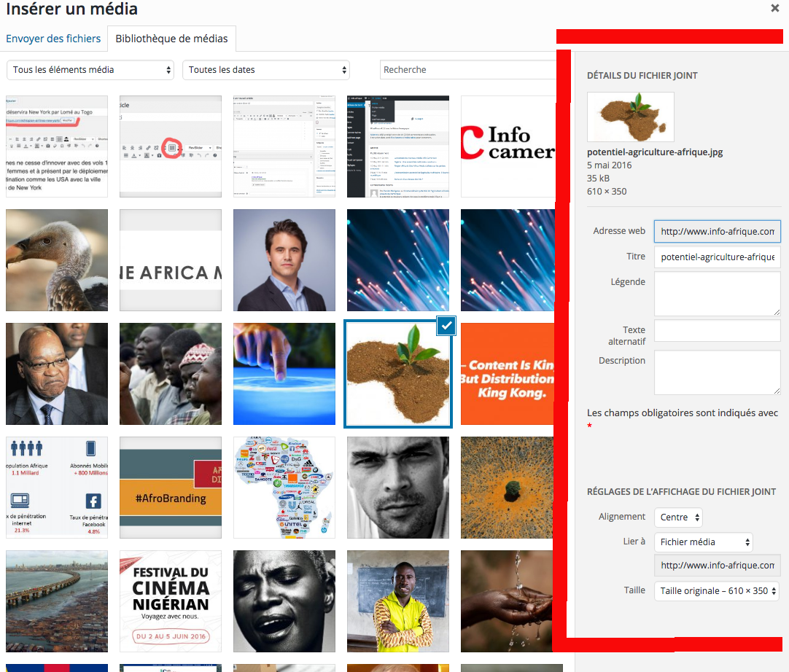Click the Adresse web URL field
This screenshot has height=672, width=789.
point(717,232)
